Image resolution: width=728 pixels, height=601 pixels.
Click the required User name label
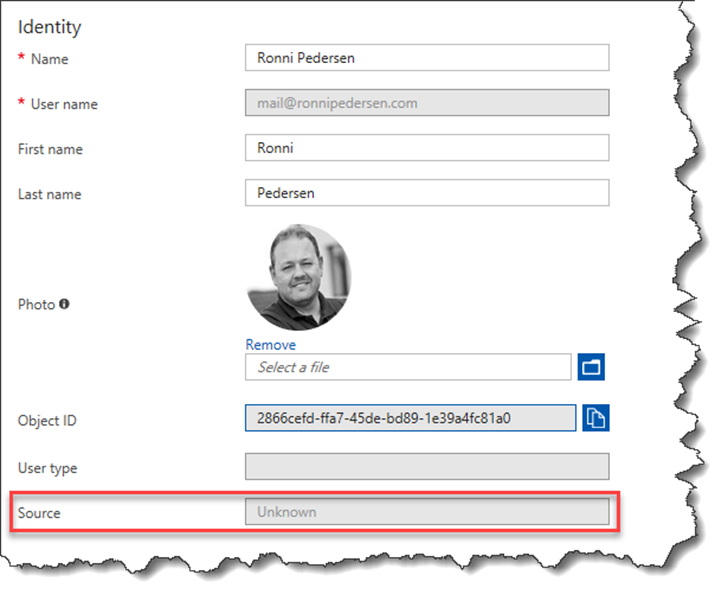click(64, 104)
